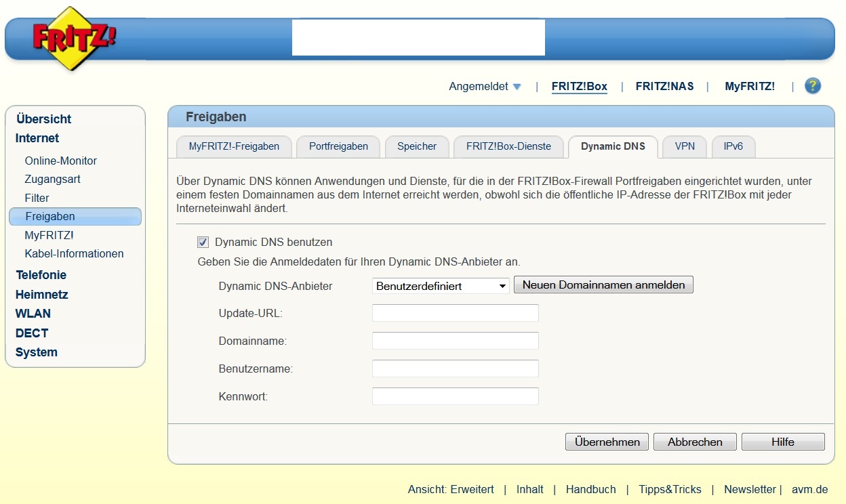Viewport: 846px width, 504px height.
Task: Focus the Update-URL input field
Action: point(456,313)
